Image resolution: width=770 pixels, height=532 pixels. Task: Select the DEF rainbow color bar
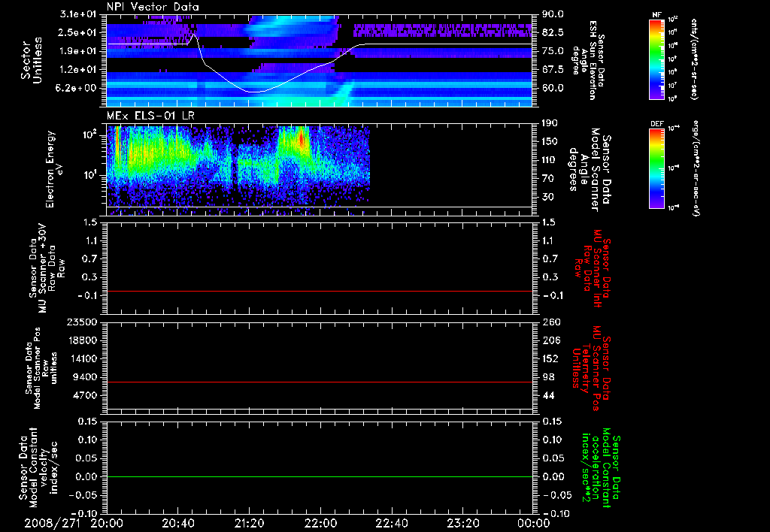pyautogui.click(x=656, y=168)
